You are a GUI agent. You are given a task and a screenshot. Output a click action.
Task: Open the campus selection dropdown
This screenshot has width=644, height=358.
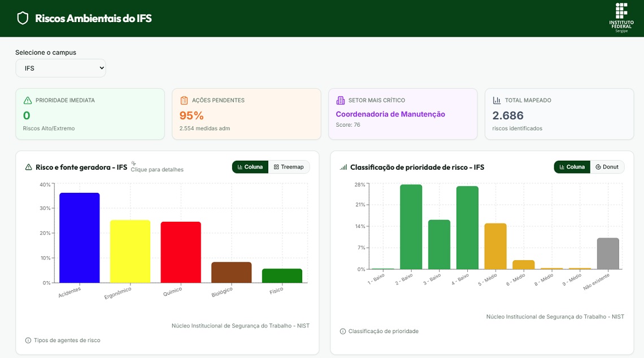tap(60, 68)
